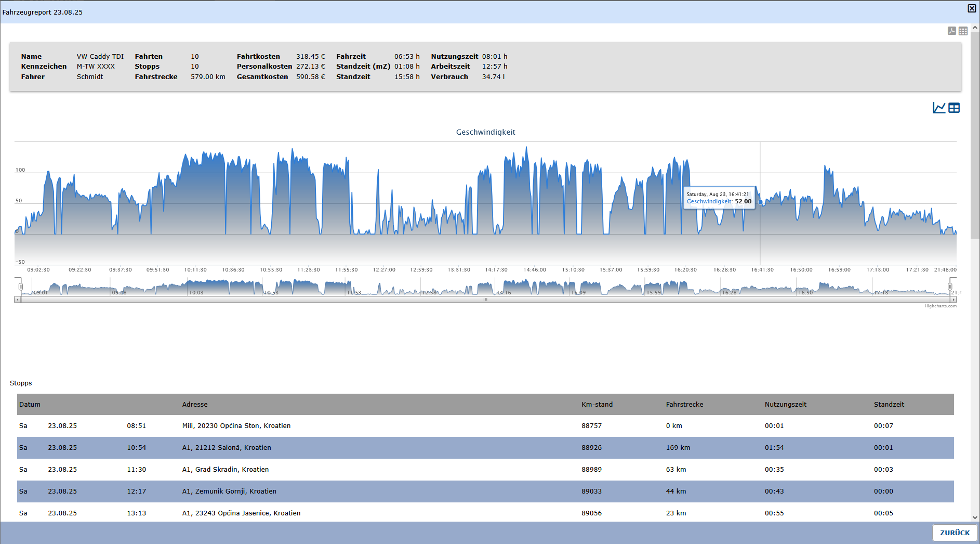Click the navigator left scroll arrow
Screen dimensions: 980x544
(x=18, y=300)
